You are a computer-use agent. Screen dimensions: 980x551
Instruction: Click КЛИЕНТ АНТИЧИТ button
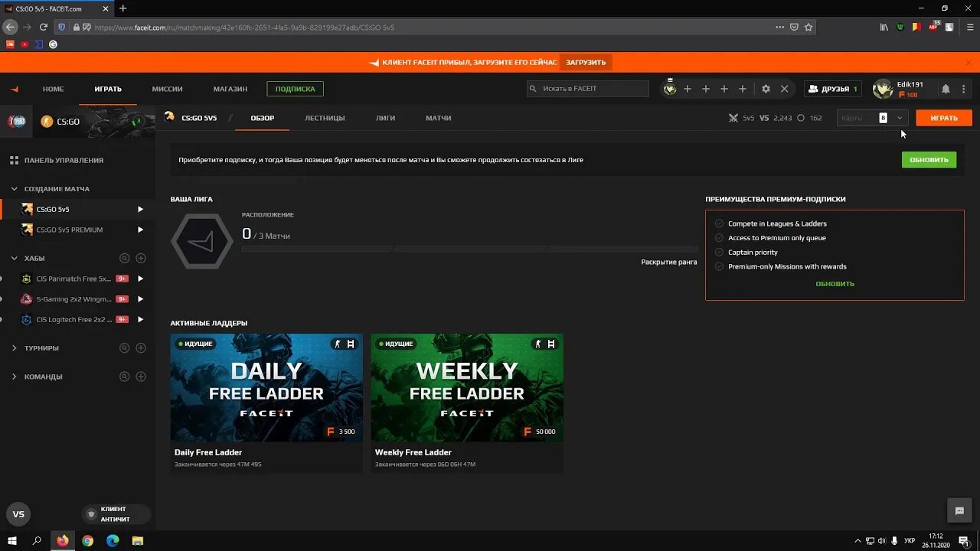(x=116, y=514)
